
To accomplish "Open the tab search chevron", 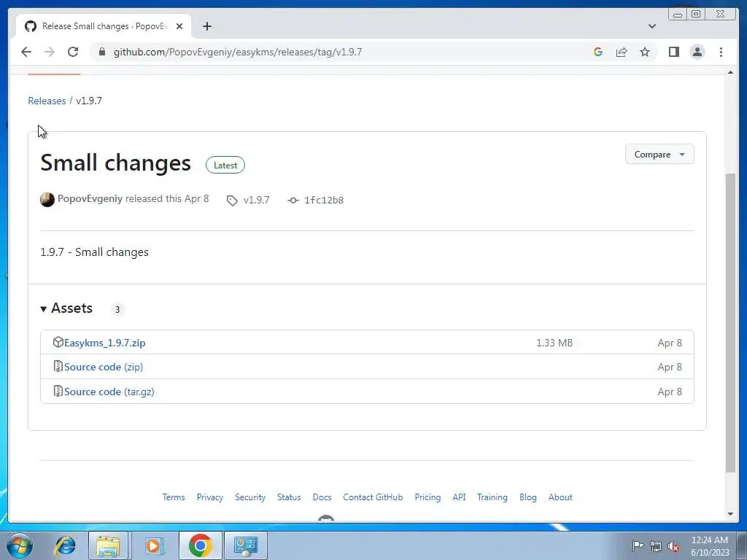I will pos(652,26).
